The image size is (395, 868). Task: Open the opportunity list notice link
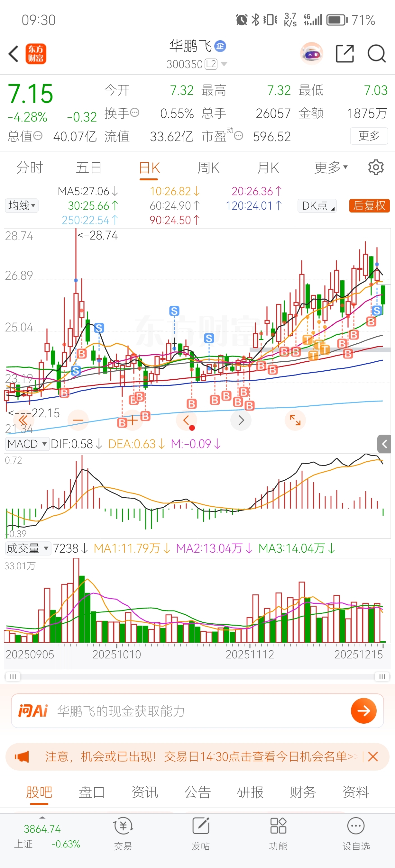pos(201,757)
